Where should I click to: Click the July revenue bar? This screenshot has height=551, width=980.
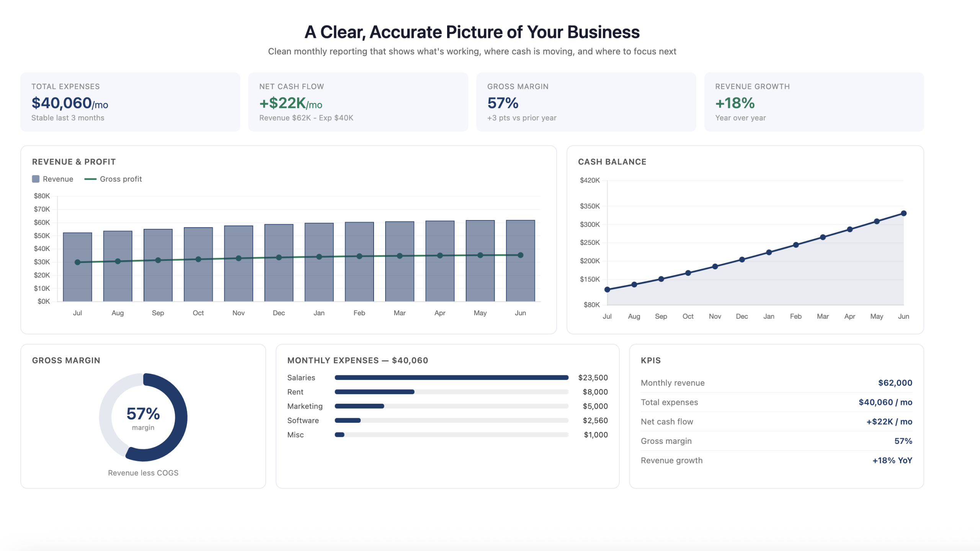click(77, 283)
